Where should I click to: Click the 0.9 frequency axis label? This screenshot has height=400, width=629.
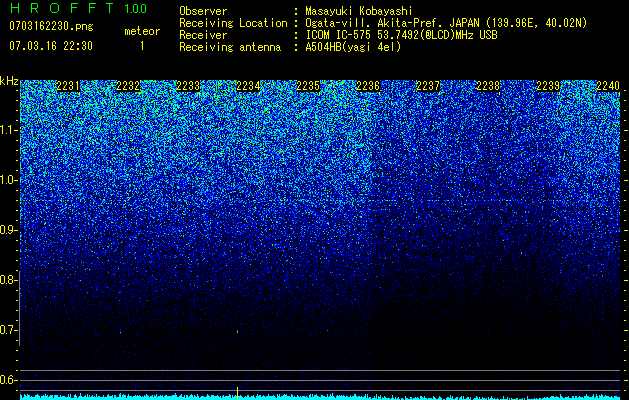pos(9,230)
